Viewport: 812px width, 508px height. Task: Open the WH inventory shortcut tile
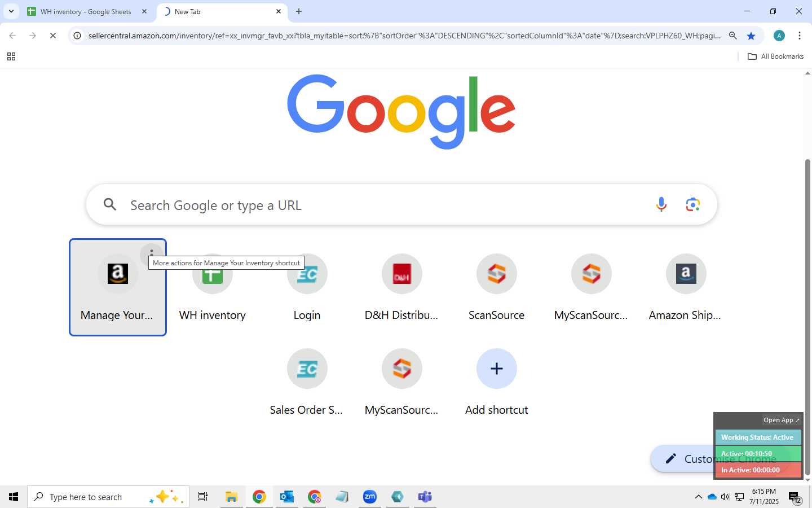pyautogui.click(x=212, y=287)
